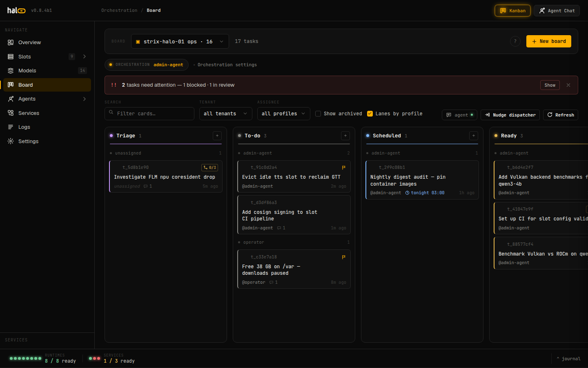The image size is (588, 368).
Task: Click the agent status chip
Action: pos(459,115)
